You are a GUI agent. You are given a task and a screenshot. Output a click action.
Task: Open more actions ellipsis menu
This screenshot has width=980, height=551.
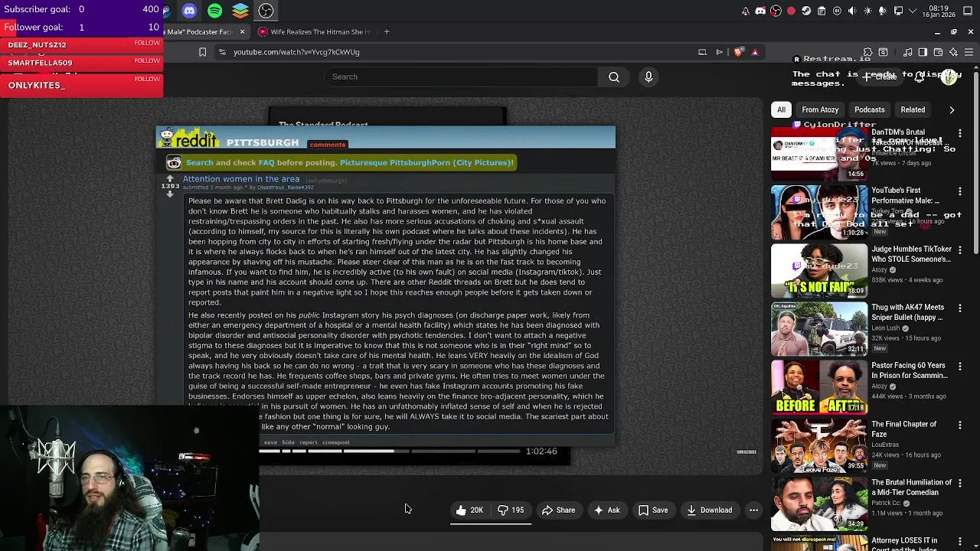tap(753, 510)
